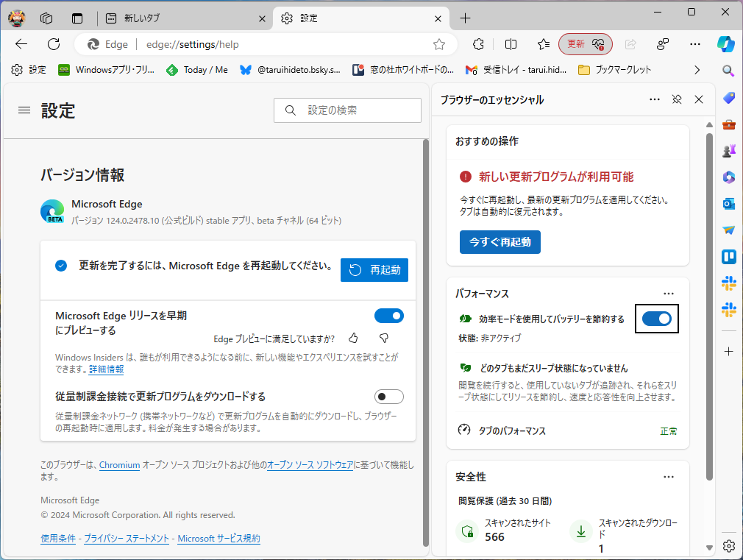Open the パフォーマンス panel options (...)
The height and width of the screenshot is (560, 743).
click(669, 293)
